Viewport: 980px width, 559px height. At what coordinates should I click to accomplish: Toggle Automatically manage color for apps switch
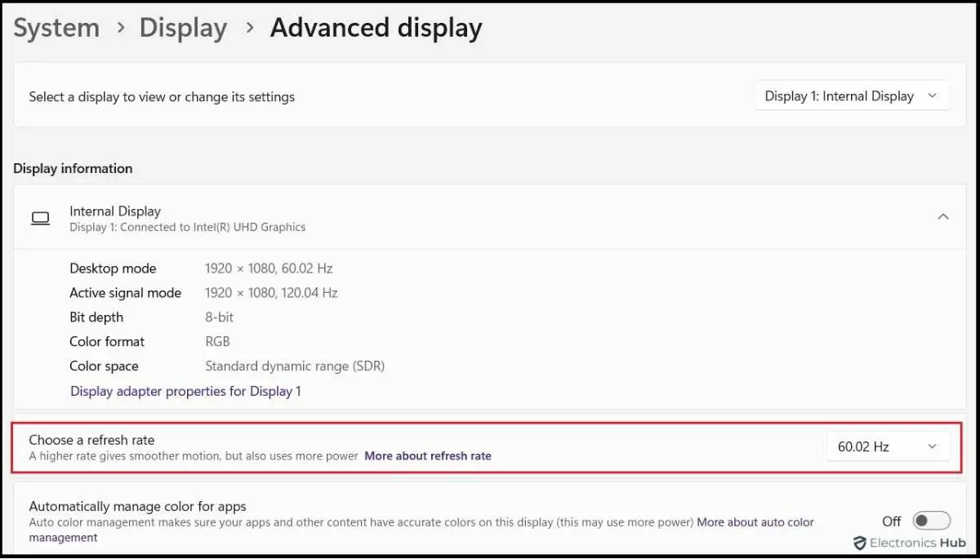[931, 521]
